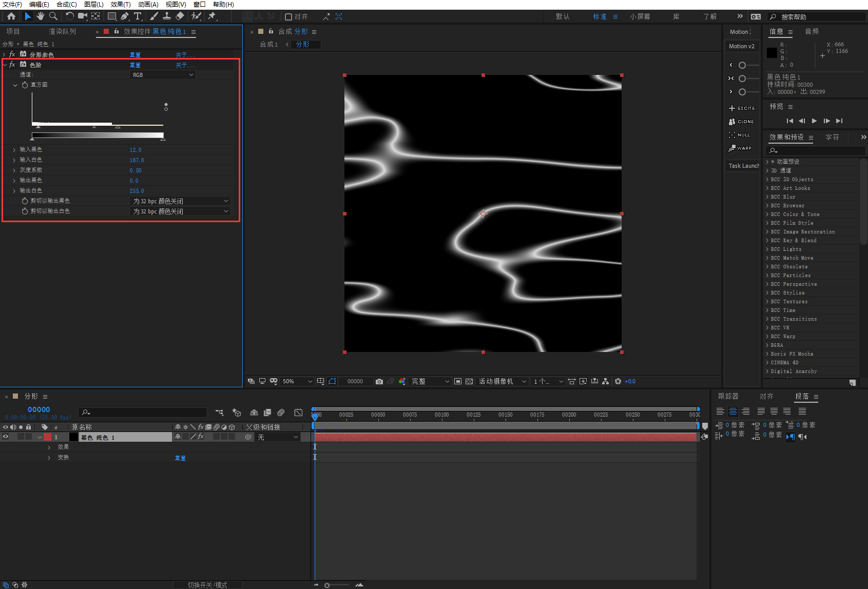Switch to the 渲染队列 tab
Viewport: 868px width, 589px height.
(x=62, y=31)
